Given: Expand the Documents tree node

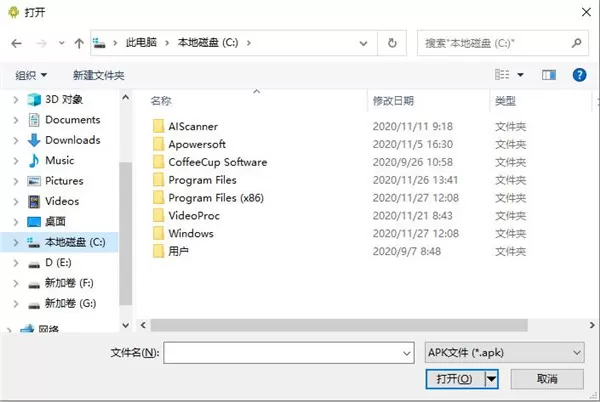Looking at the screenshot, I should [16, 120].
